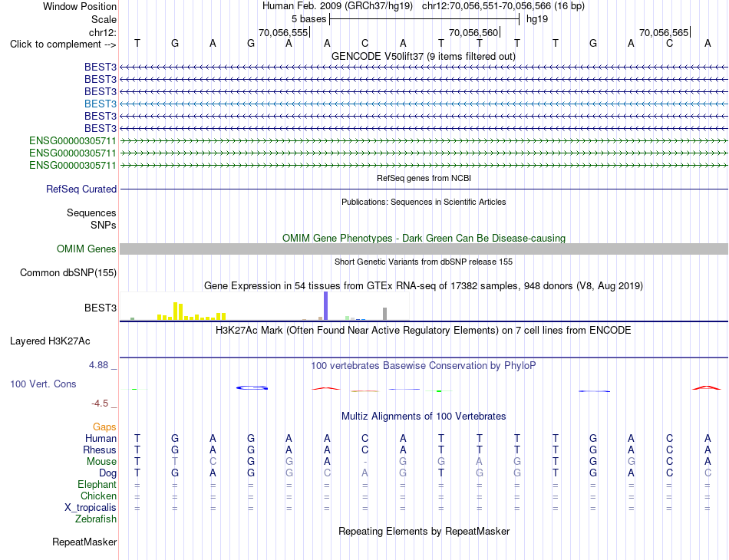Click the Layered H3K27Ac track label

click(50, 341)
